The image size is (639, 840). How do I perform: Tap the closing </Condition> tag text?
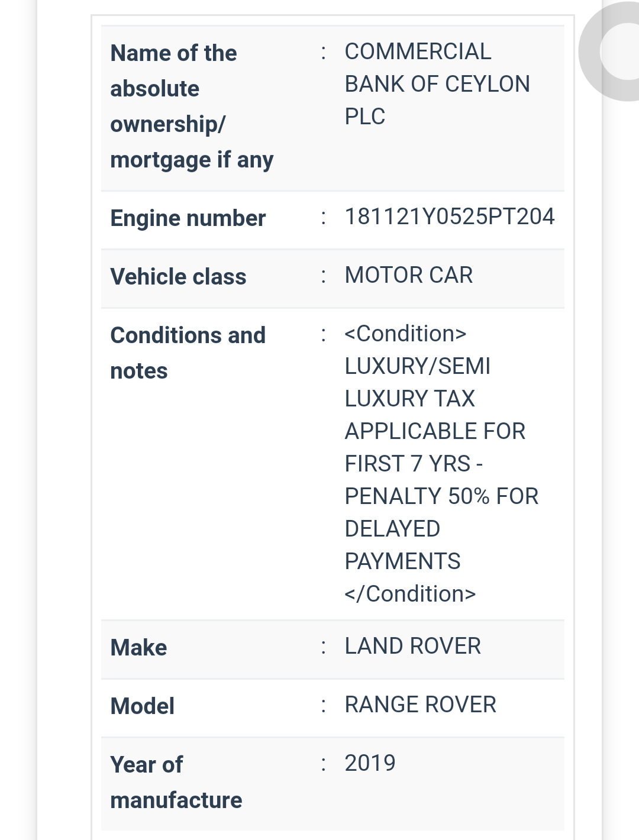click(411, 593)
